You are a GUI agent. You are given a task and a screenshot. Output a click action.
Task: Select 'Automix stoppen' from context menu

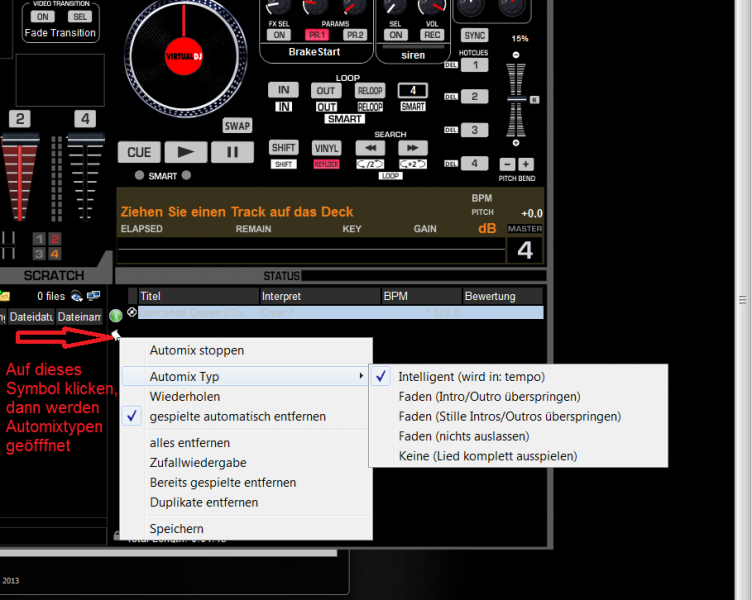click(x=197, y=350)
